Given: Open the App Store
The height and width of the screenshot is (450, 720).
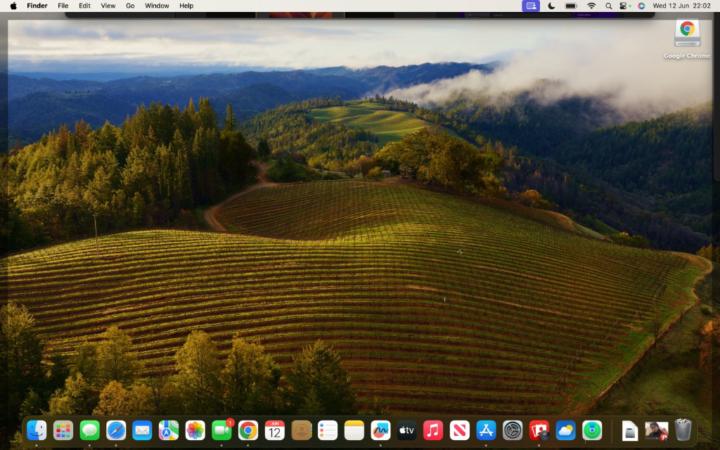Looking at the screenshot, I should 486,431.
